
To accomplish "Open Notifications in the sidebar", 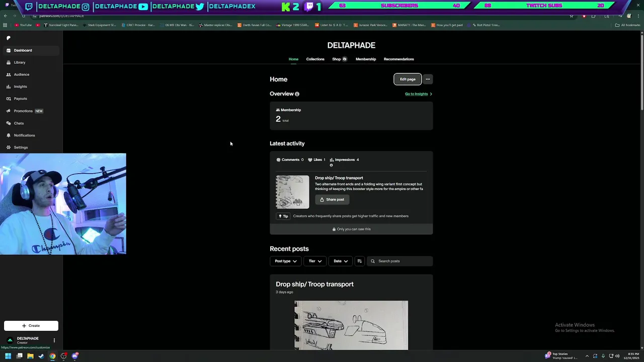I will [x=31, y=135].
